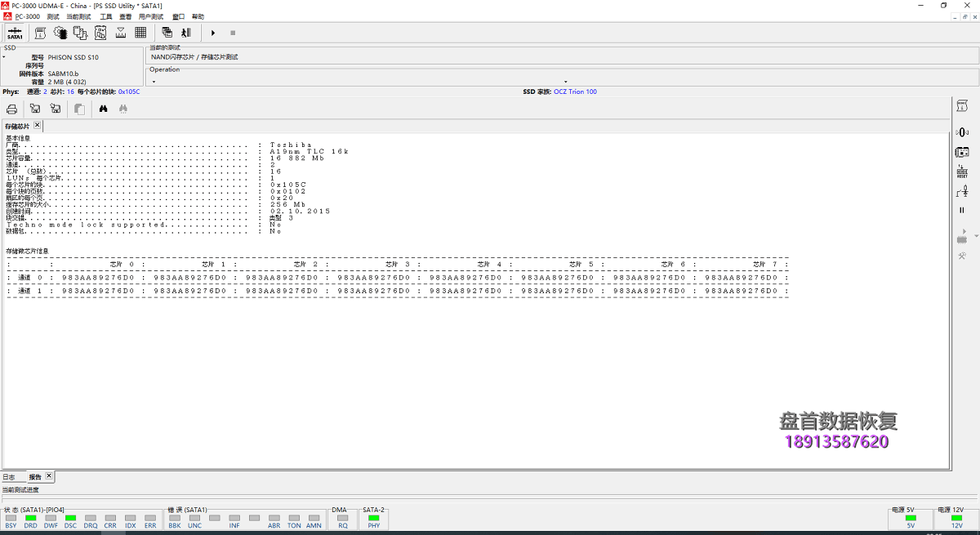Viewport: 980px width, 535px height.
Task: Stop the test with the stop button
Action: [x=233, y=33]
